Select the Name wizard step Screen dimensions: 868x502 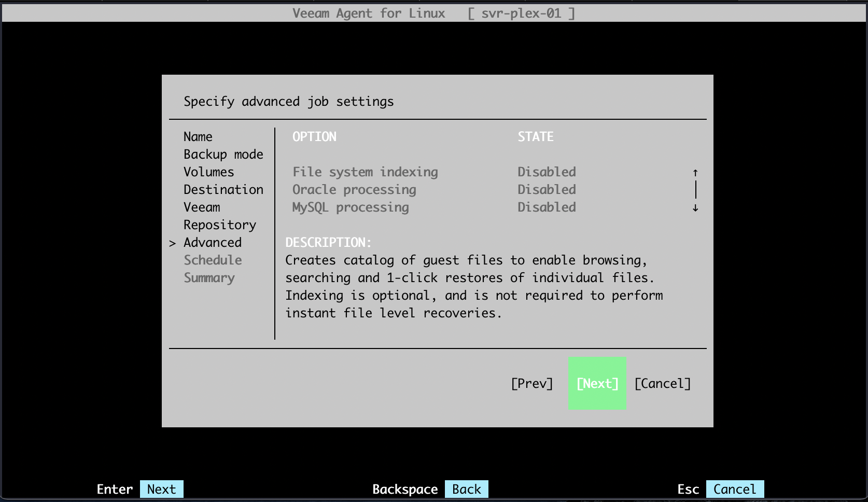point(198,136)
